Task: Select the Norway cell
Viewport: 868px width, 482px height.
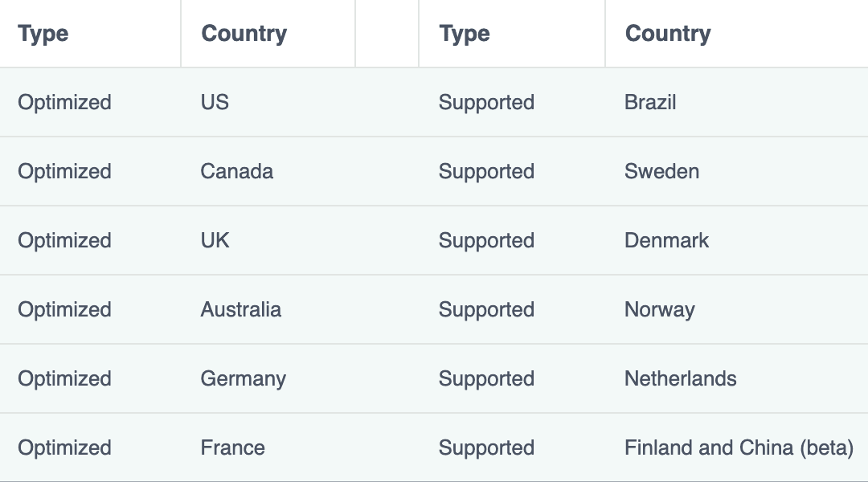Action: 660,310
